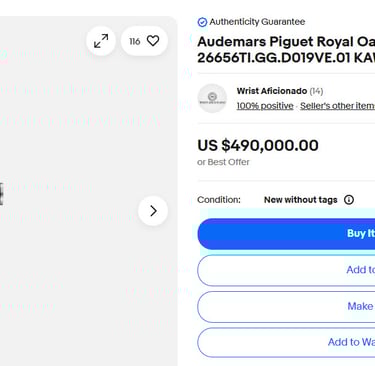The height and width of the screenshot is (366, 375).
Task: Click the 116 watchers count
Action: 135,41
